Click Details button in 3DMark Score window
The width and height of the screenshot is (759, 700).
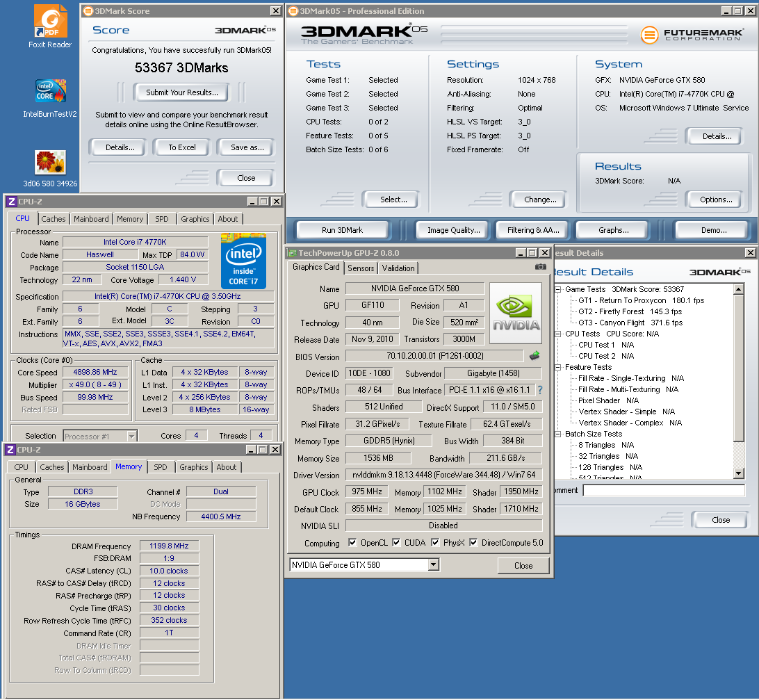(120, 147)
